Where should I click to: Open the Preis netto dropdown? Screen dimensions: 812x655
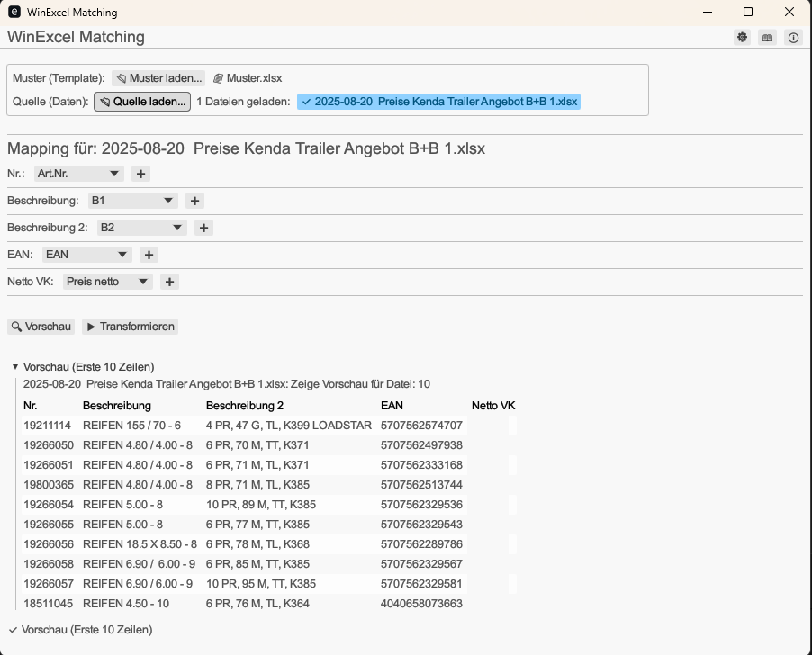point(107,282)
